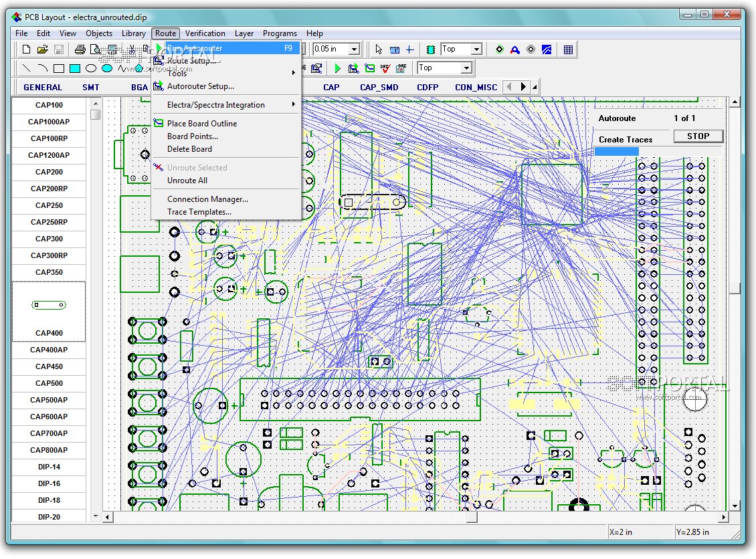Select the place component chip icon
756x559 pixels.
pyautogui.click(x=430, y=49)
